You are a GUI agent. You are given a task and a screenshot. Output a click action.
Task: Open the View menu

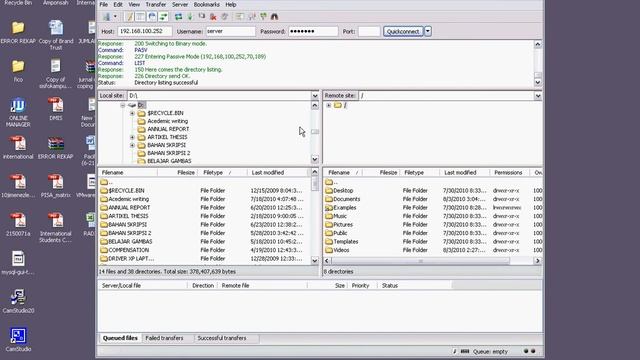tap(134, 4)
